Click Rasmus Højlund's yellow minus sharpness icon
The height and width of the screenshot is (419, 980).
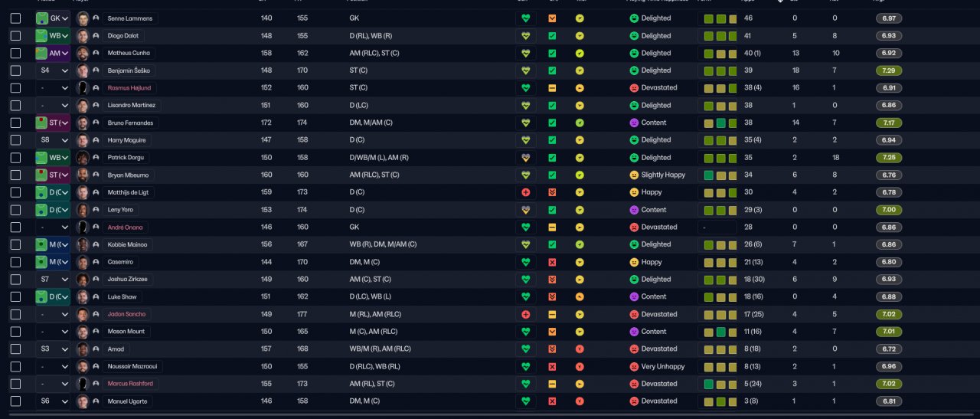[552, 88]
